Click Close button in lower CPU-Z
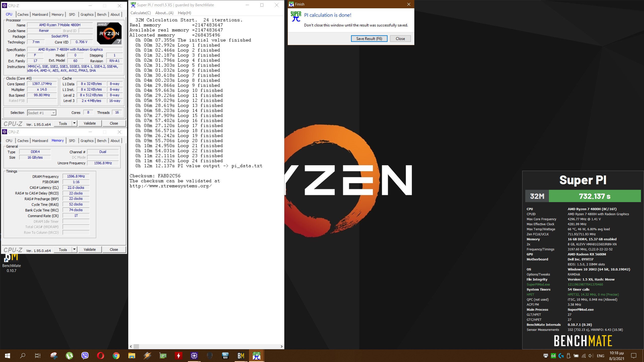The width and height of the screenshot is (644, 362). click(x=114, y=249)
